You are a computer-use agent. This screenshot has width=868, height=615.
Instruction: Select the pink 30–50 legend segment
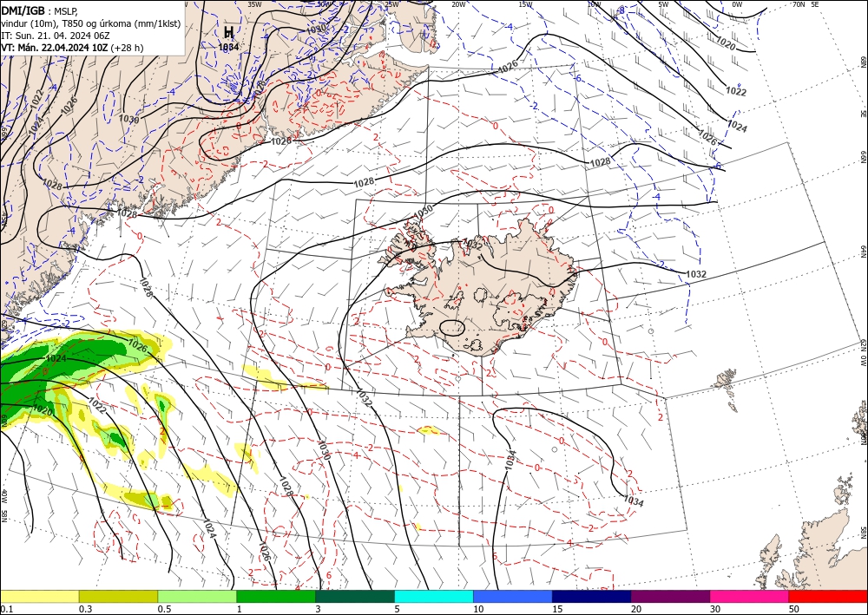(x=750, y=596)
